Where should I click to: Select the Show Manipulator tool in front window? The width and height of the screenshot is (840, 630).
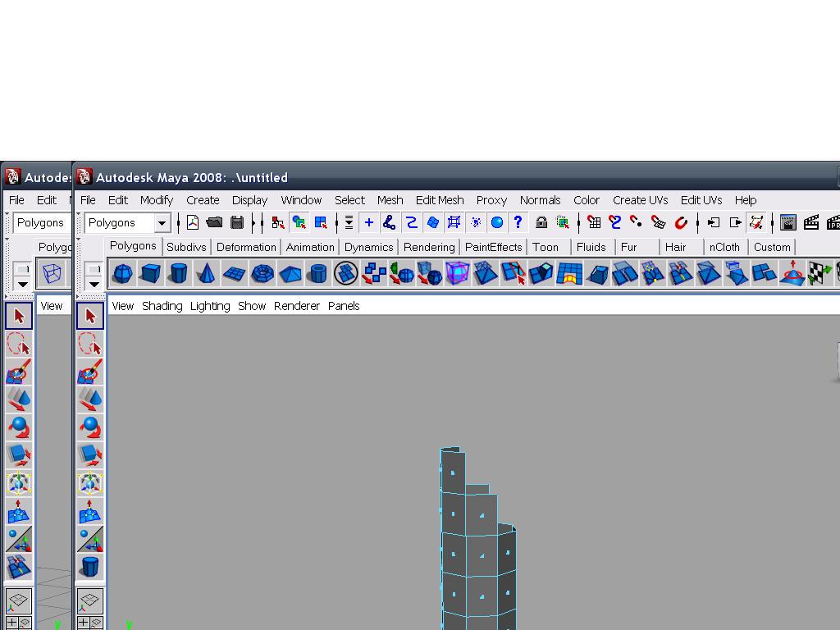click(x=90, y=540)
